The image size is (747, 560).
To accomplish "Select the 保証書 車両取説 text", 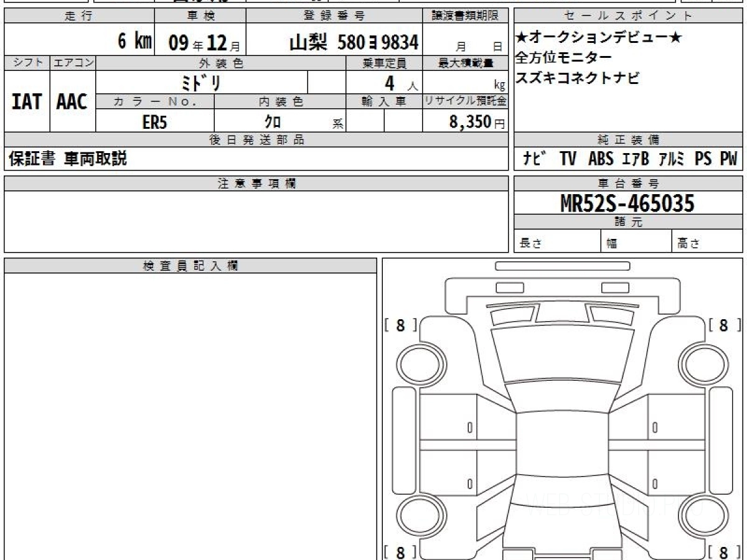I will pyautogui.click(x=68, y=159).
